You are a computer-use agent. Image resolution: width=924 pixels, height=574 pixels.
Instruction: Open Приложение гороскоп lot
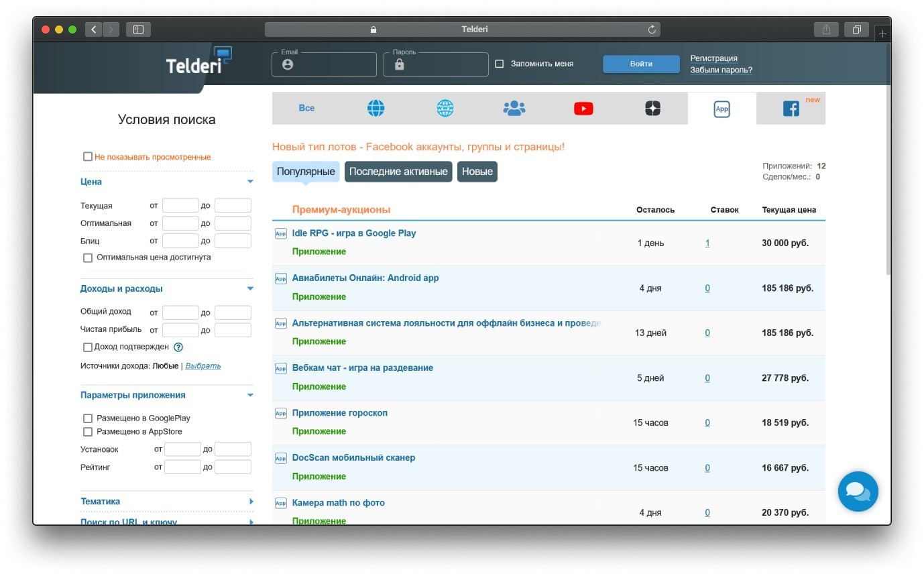(x=340, y=413)
